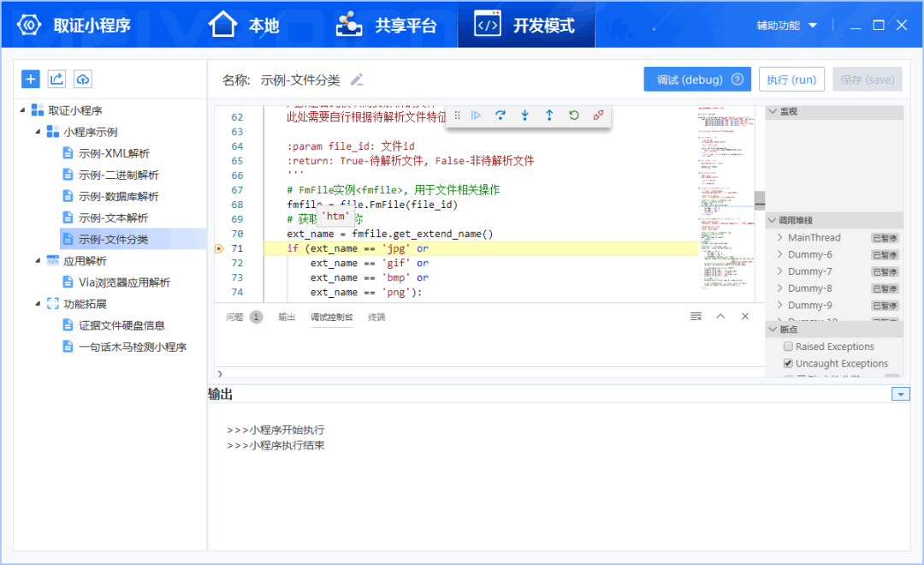Click the 取证小程序 logo icon
Screen dimensions: 924x565
29,25
